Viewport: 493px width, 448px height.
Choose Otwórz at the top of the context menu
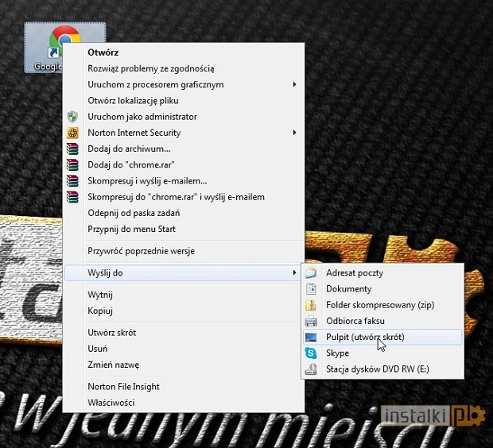[103, 52]
